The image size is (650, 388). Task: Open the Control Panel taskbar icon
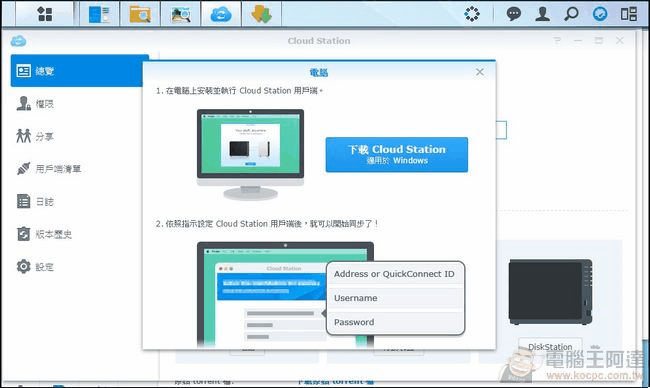99,14
